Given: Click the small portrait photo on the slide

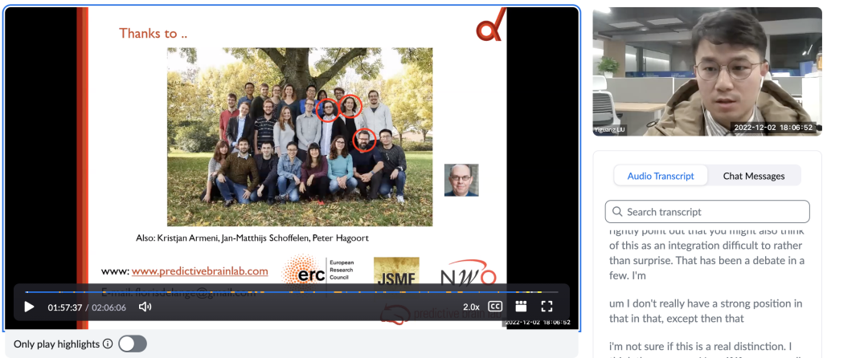Looking at the screenshot, I should point(461,180).
